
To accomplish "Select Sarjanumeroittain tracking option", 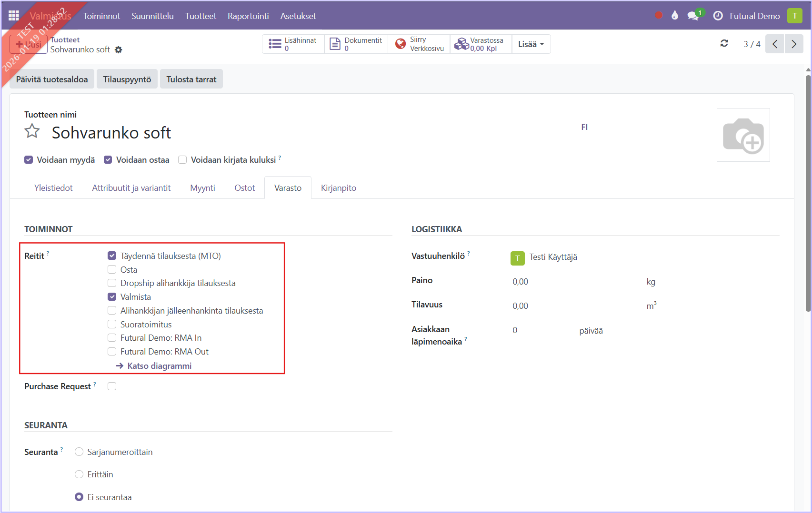I will tap(79, 452).
